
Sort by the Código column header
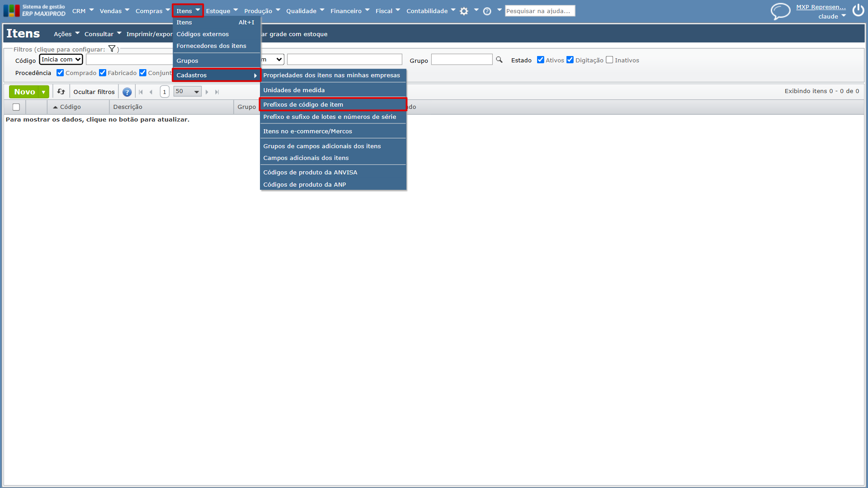(x=70, y=107)
